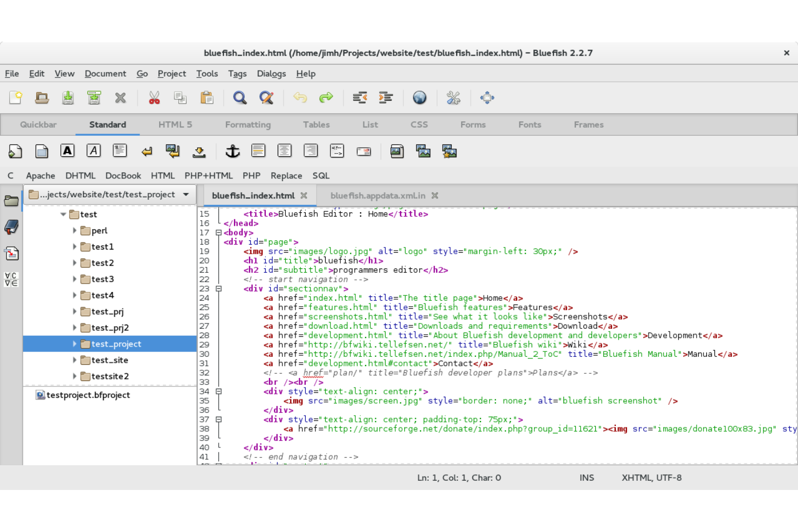
Task: Click the INS insert mode indicator
Action: (587, 478)
